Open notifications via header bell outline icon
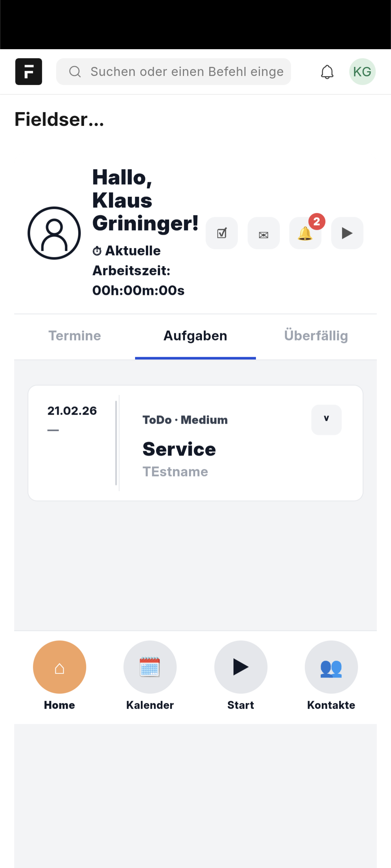 tap(327, 72)
